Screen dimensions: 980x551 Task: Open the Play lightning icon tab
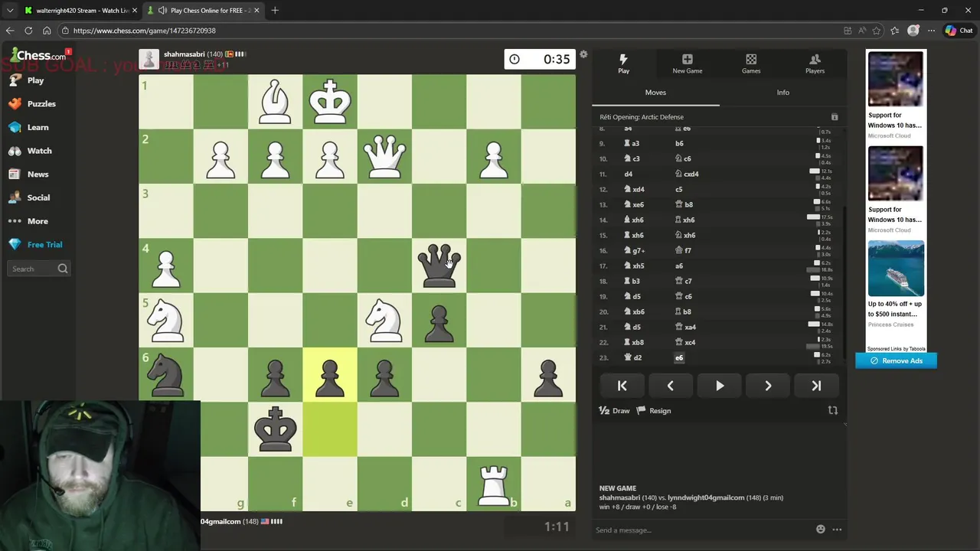pos(623,64)
